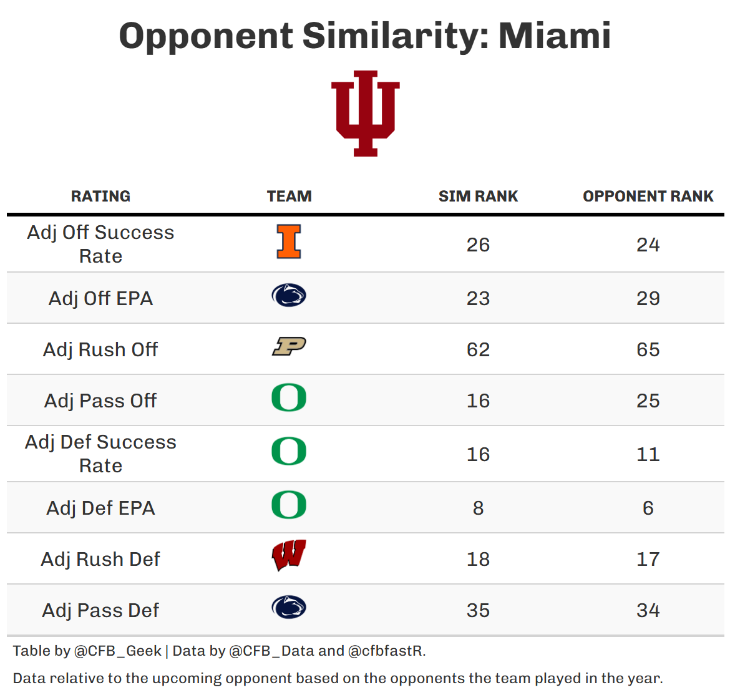Click the OPPONENT RANK column header

648,197
